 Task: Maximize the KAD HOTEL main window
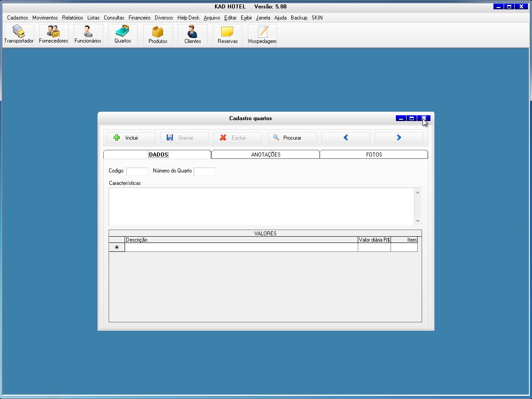509,7
